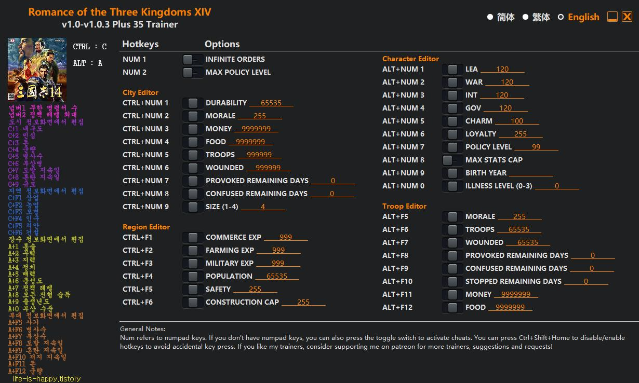Toggle Illness Level (0-3) switch
The width and height of the screenshot is (639, 383).
[452, 186]
